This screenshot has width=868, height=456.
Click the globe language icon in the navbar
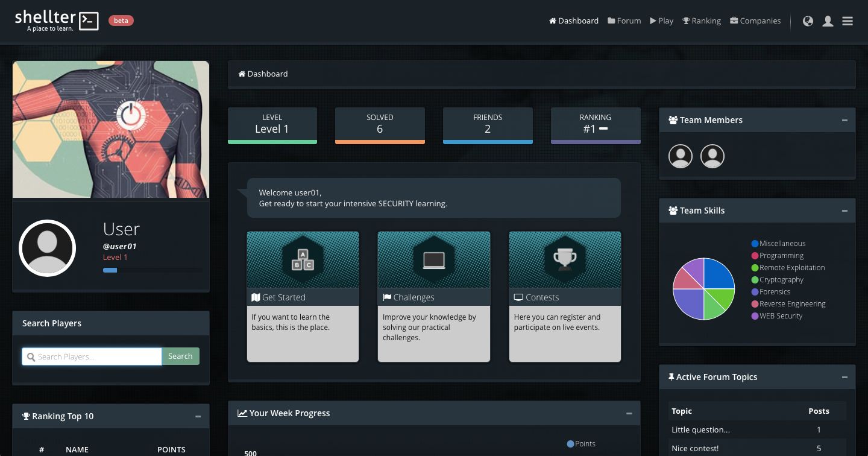click(808, 21)
